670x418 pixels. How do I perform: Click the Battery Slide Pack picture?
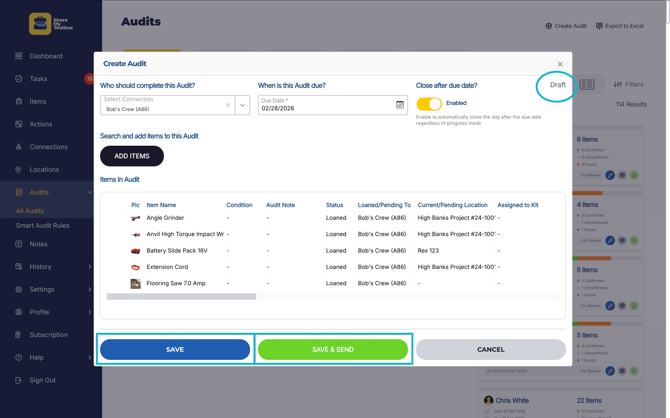coord(135,251)
